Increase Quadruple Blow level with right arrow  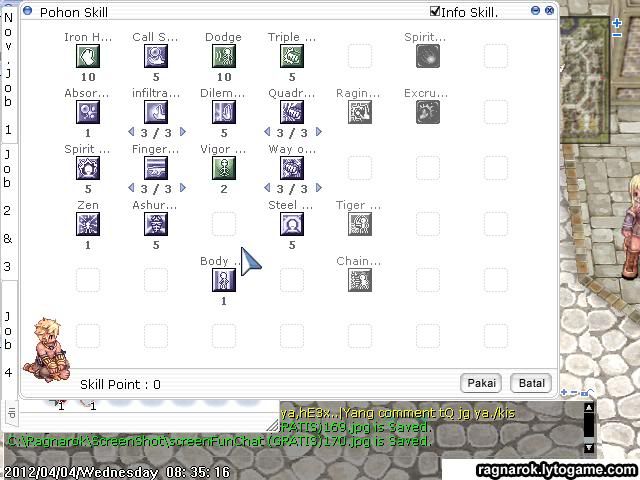coord(319,132)
